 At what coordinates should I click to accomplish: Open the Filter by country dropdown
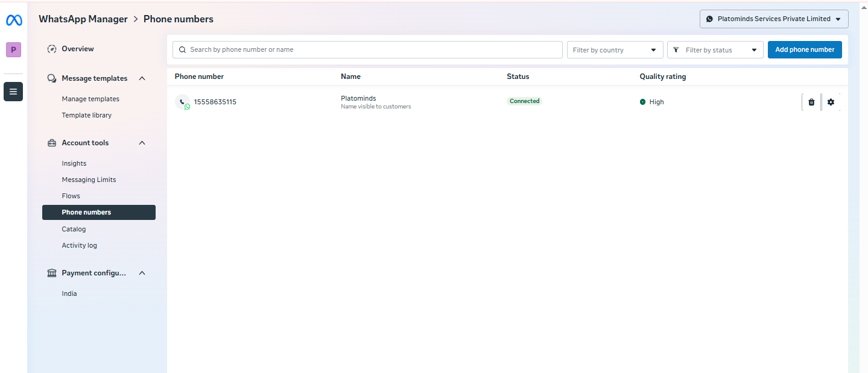click(x=615, y=50)
